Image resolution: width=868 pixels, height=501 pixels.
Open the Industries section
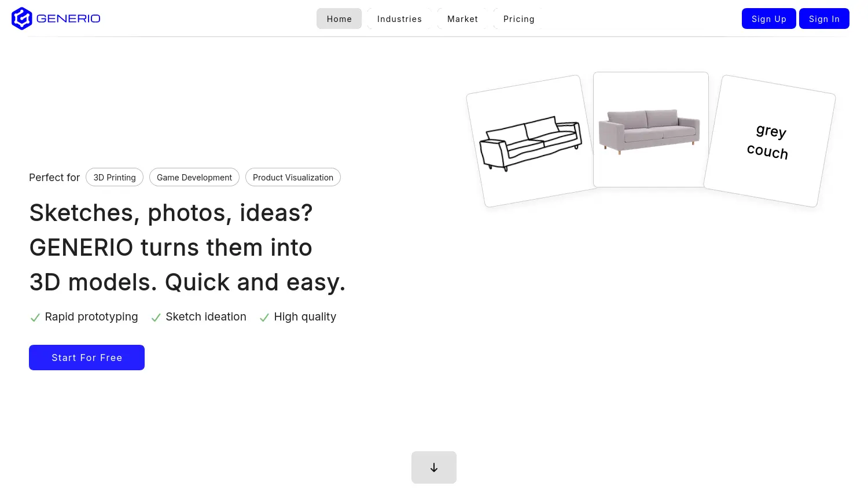pyautogui.click(x=399, y=19)
